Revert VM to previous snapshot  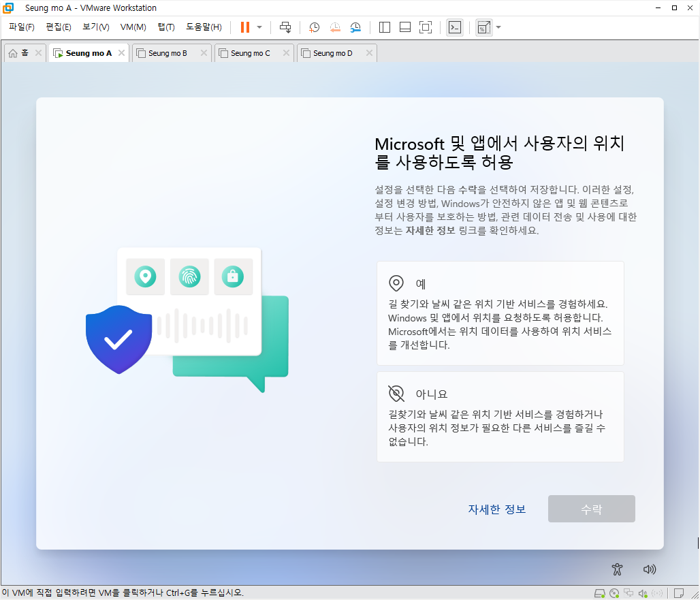tap(335, 27)
